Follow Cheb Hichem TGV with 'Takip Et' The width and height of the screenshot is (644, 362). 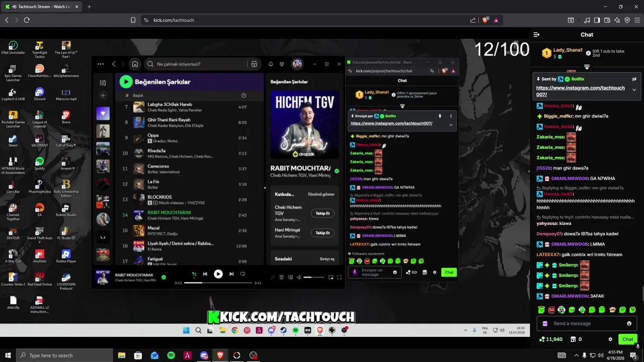(x=323, y=213)
